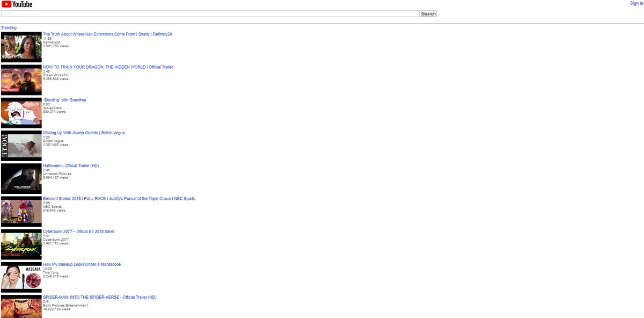Click the 13:05 duration under Tina Yong's video
Viewport: 644px width, 318px height.
[x=47, y=269]
